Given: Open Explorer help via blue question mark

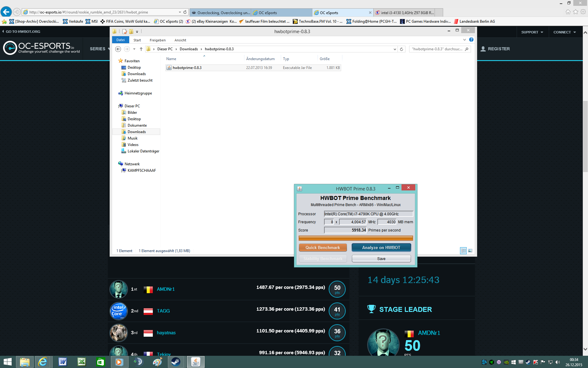Looking at the screenshot, I should coord(471,40).
